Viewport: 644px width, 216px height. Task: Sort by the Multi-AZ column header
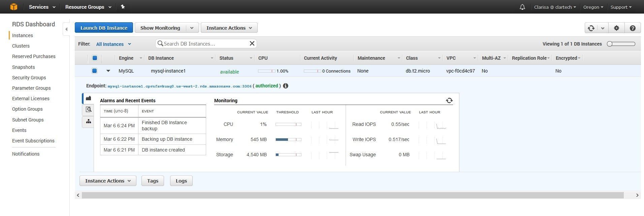[x=491, y=58]
